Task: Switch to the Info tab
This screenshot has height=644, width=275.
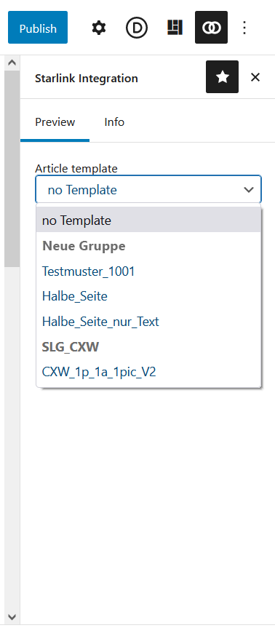Action: 114,122
